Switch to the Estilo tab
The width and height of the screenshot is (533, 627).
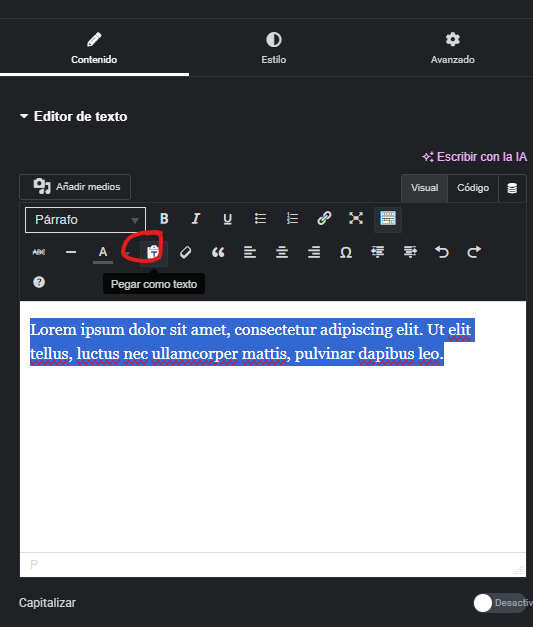[273, 48]
